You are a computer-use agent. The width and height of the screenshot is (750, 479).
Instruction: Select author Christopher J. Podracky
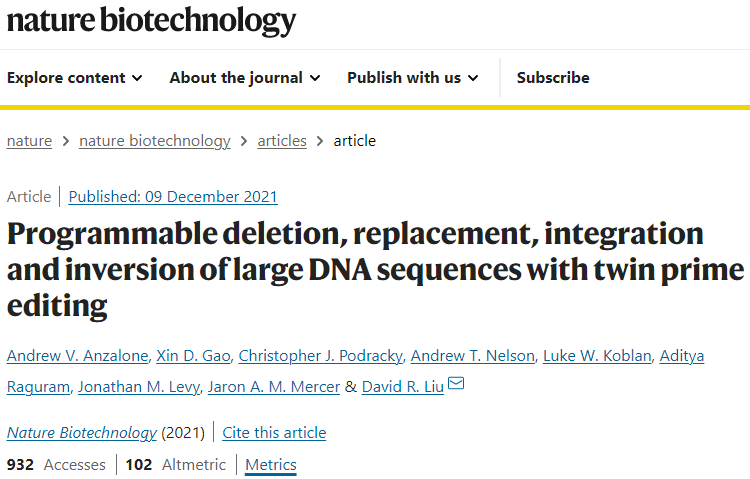coord(320,356)
